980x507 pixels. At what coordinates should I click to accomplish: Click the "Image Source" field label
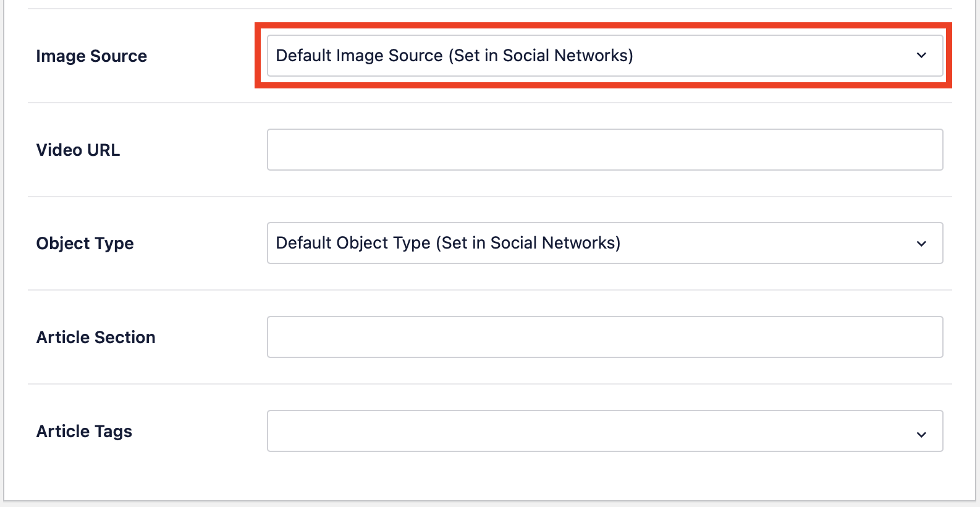pos(91,56)
